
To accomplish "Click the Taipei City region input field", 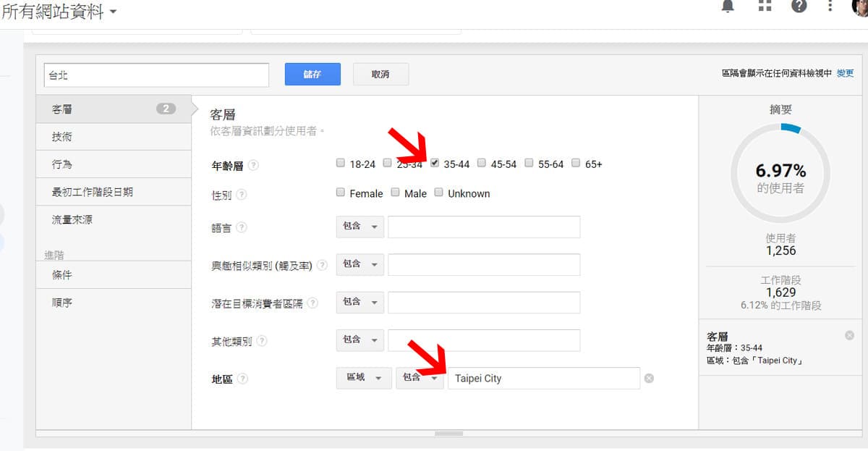I will [x=544, y=378].
